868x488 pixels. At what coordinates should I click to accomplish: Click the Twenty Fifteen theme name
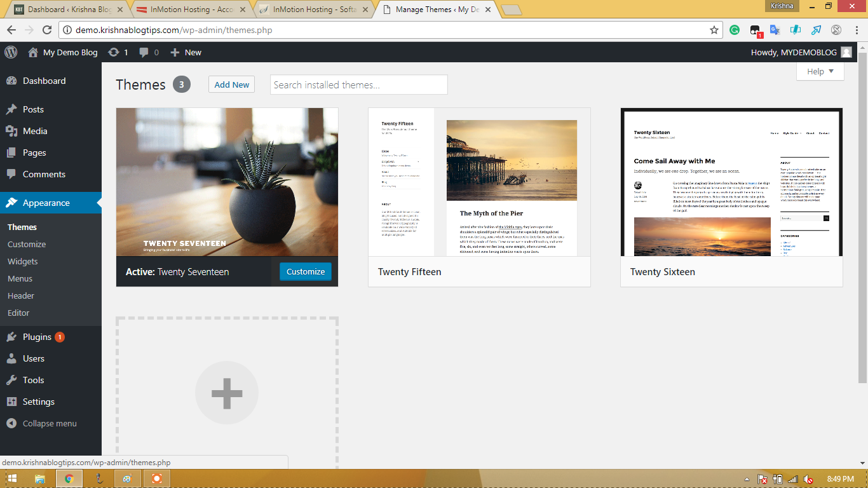(x=409, y=271)
